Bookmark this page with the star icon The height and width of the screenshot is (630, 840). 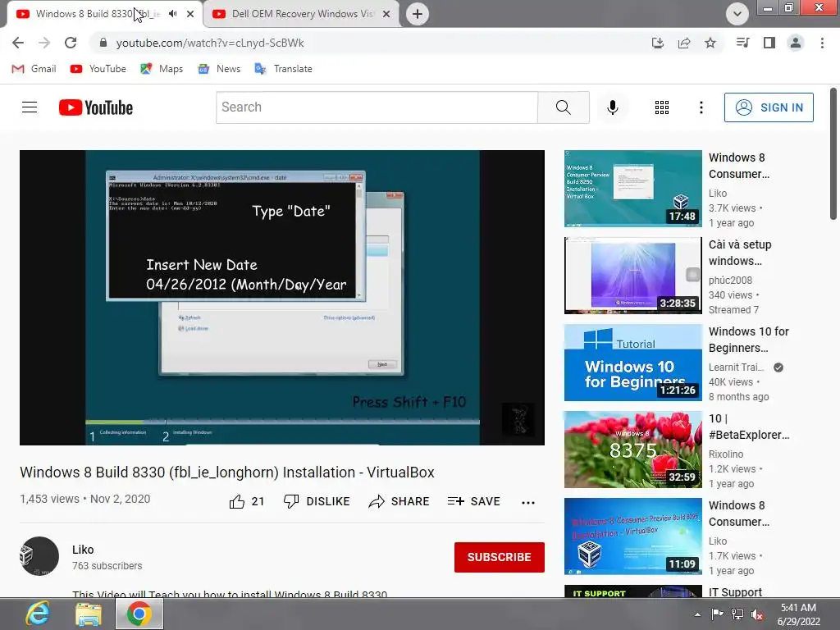(710, 43)
